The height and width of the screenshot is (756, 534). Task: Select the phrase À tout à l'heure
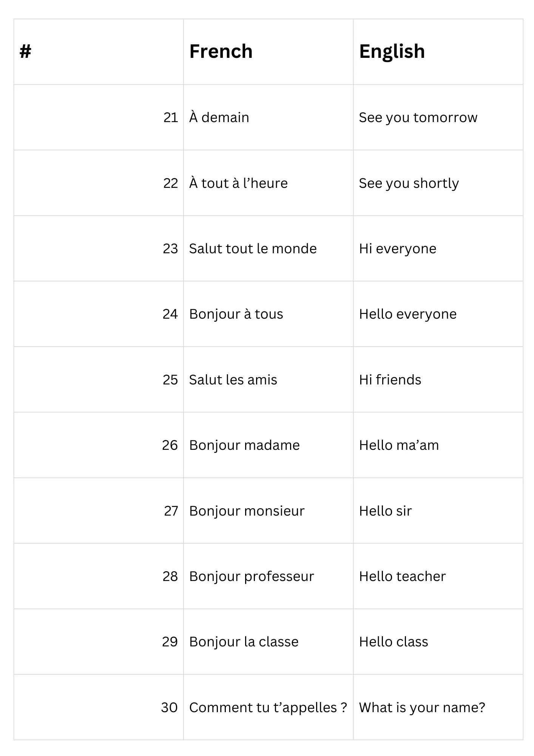(x=238, y=183)
